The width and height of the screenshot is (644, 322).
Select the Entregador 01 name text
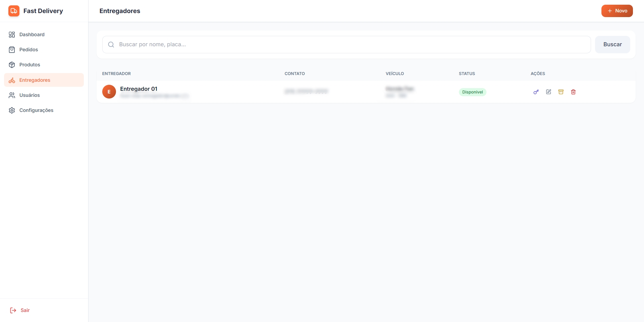point(138,89)
